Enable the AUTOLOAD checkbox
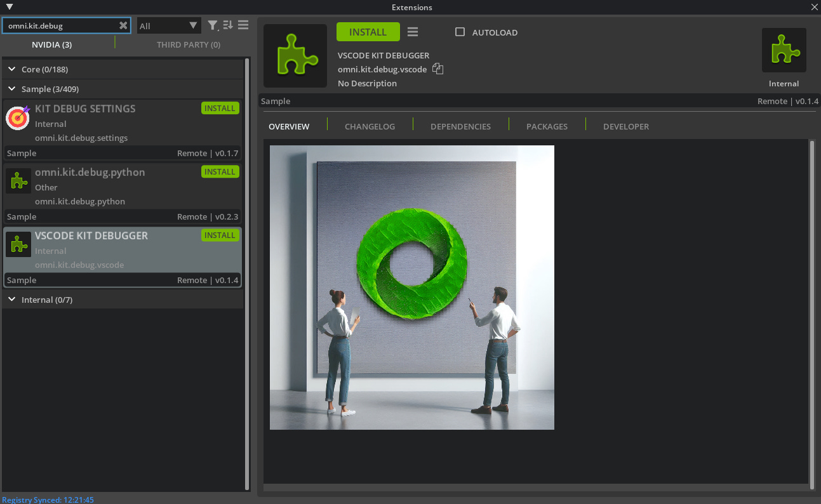The height and width of the screenshot is (504, 821). 460,32
